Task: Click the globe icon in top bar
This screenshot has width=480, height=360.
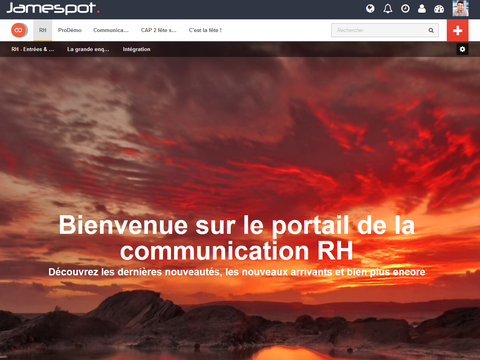Action: pyautogui.click(x=370, y=9)
